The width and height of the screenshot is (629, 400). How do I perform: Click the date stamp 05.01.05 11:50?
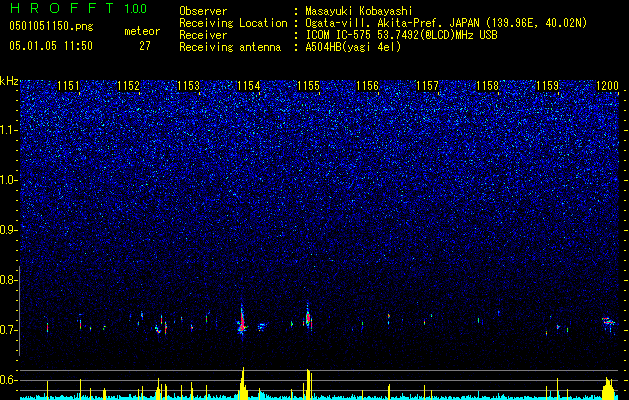[x=51, y=46]
